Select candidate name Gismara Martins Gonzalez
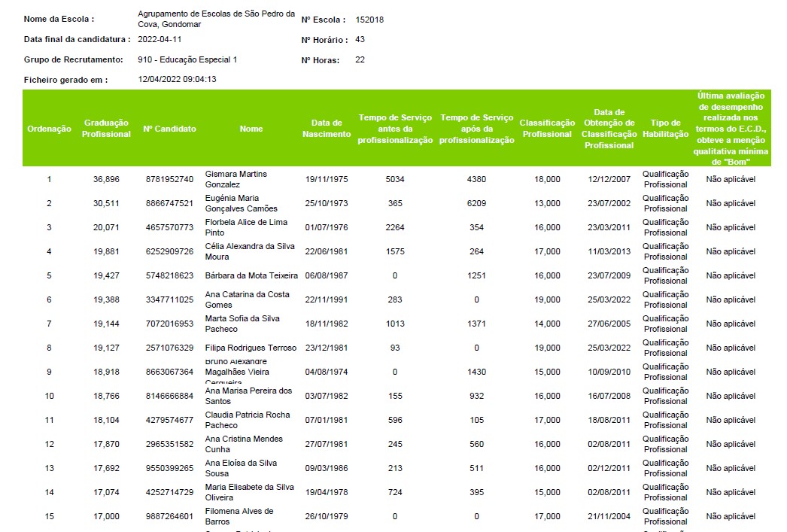This screenshot has width=787, height=532. tap(236, 179)
